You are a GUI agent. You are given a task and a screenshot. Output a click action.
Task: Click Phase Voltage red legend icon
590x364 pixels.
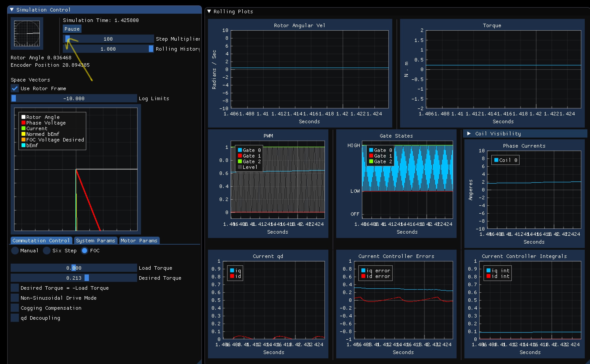tap(23, 123)
